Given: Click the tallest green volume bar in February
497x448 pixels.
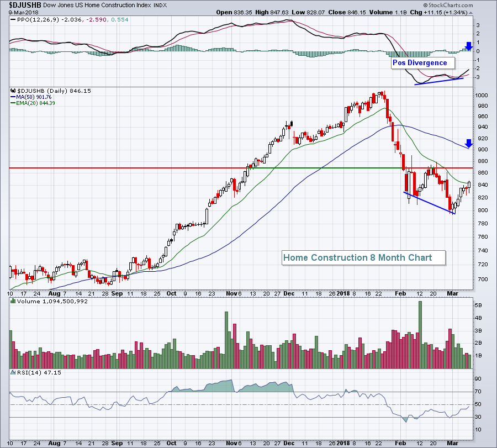Looking at the screenshot, I should (420, 335).
